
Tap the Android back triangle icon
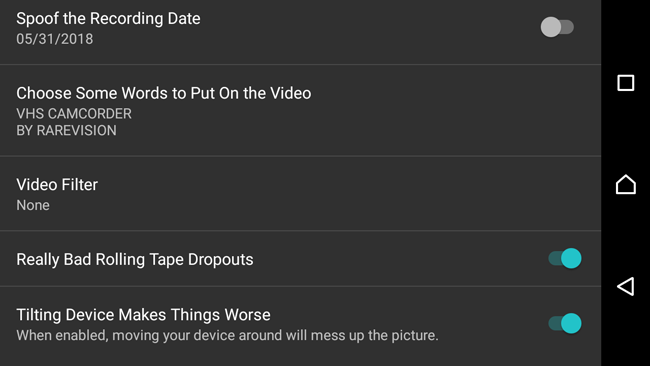pyautogui.click(x=626, y=286)
